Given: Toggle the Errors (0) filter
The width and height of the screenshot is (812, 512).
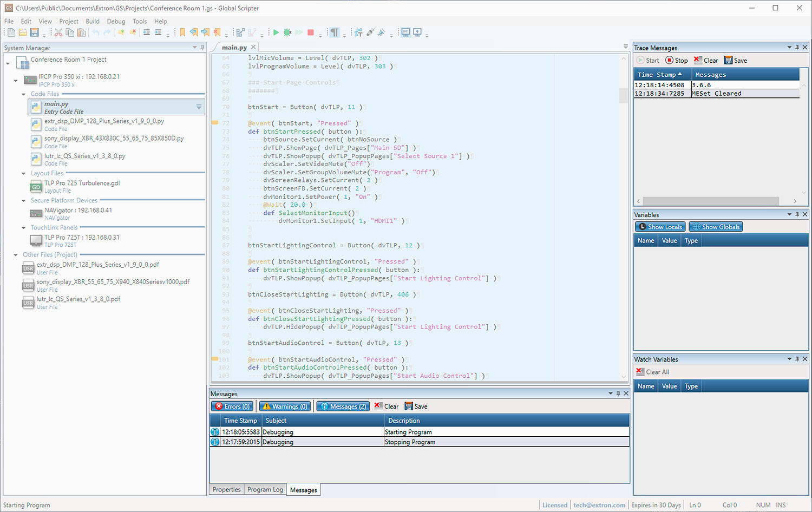Looking at the screenshot, I should point(232,406).
